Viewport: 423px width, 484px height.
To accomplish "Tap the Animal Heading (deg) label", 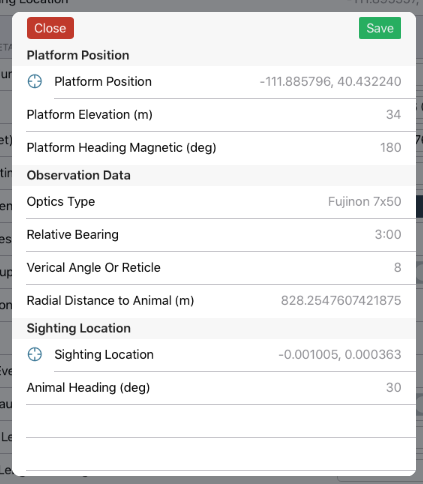I will pyautogui.click(x=88, y=387).
